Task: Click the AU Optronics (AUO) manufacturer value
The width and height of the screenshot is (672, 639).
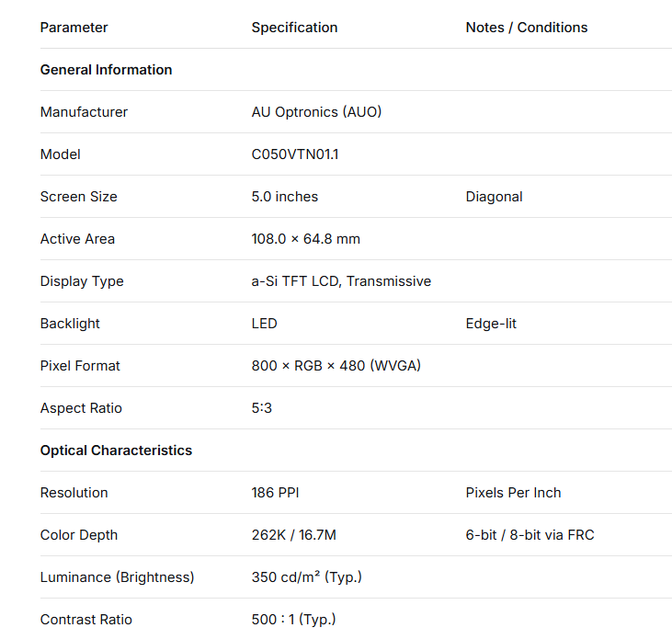Action: pyautogui.click(x=316, y=112)
